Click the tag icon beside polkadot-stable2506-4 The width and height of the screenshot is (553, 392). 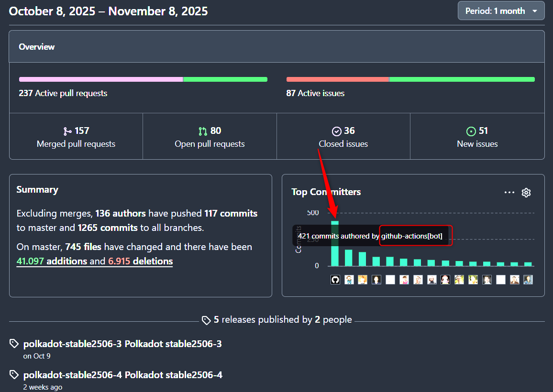(14, 375)
